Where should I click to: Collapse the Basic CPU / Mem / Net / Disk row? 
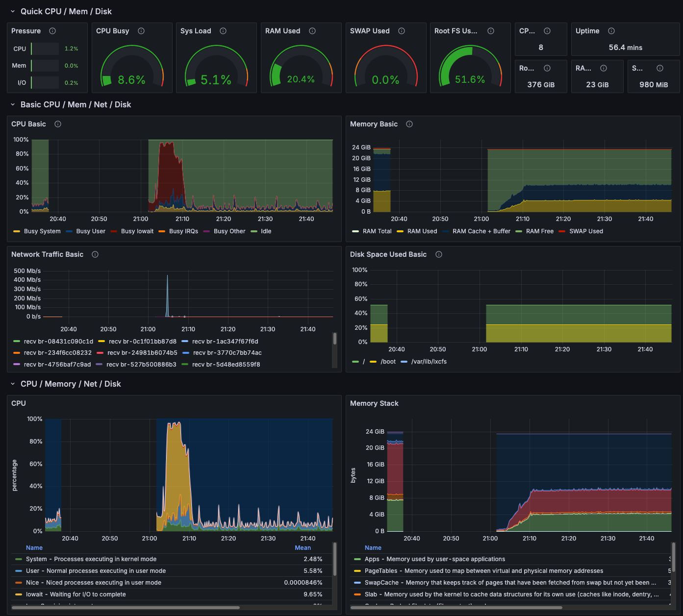(x=13, y=104)
